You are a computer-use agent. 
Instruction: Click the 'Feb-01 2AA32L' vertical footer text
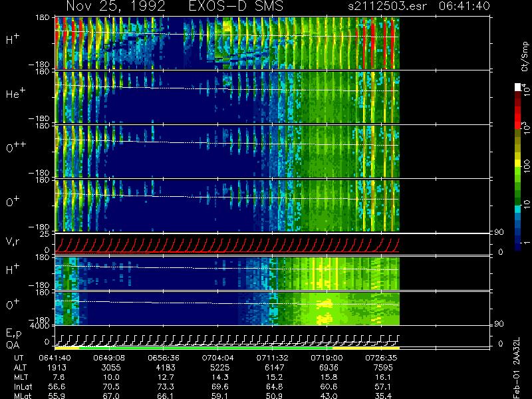[517, 368]
